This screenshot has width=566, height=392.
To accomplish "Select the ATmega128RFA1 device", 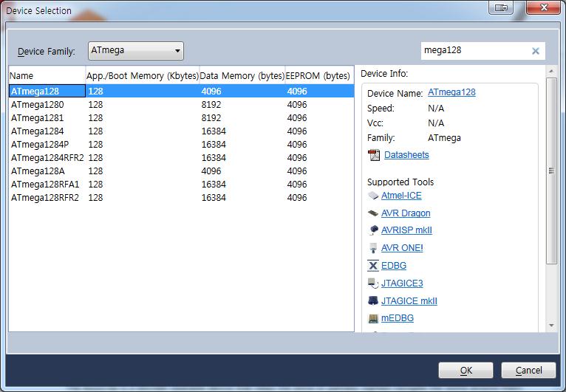I will click(x=45, y=185).
